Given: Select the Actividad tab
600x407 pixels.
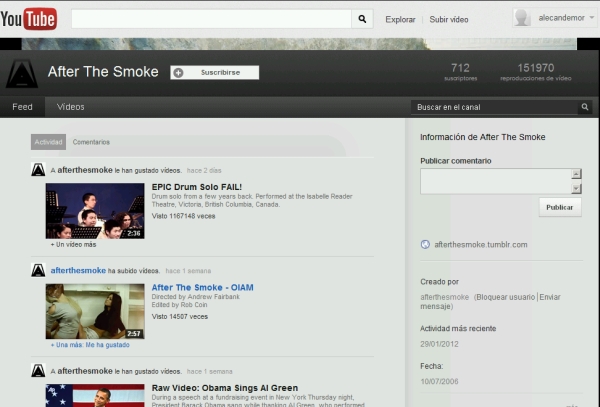Looking at the screenshot, I should 48,142.
